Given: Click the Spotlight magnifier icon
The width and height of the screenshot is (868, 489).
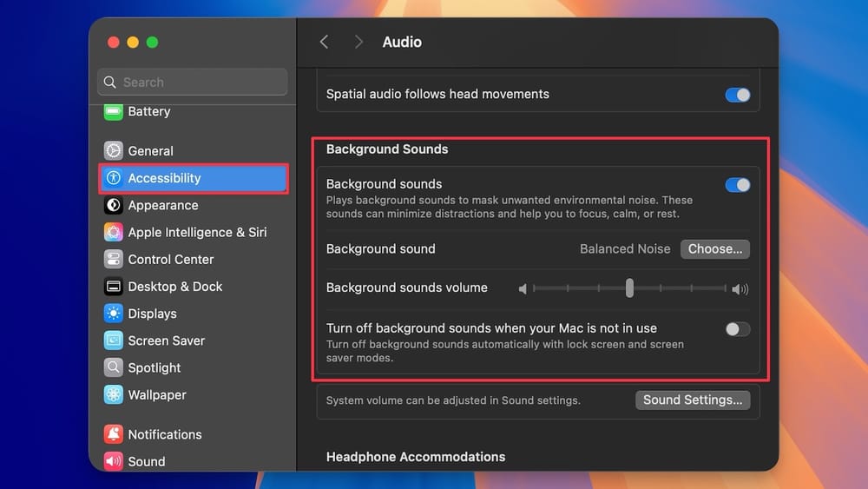Looking at the screenshot, I should click(x=114, y=367).
